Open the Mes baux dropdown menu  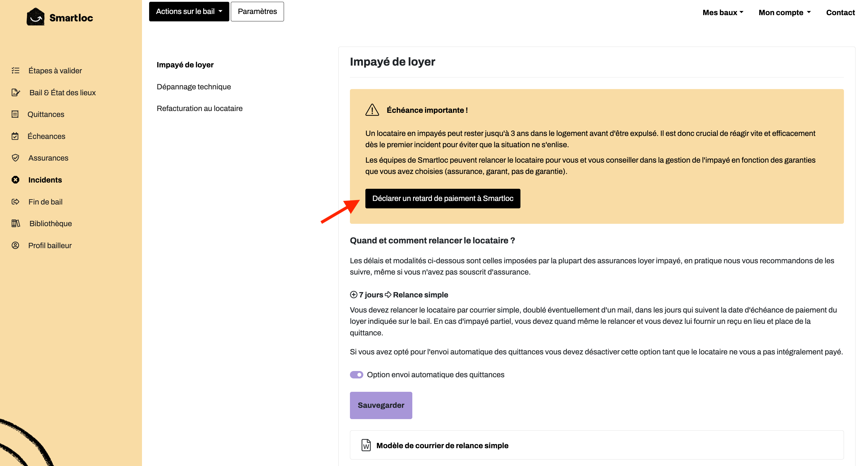(722, 12)
